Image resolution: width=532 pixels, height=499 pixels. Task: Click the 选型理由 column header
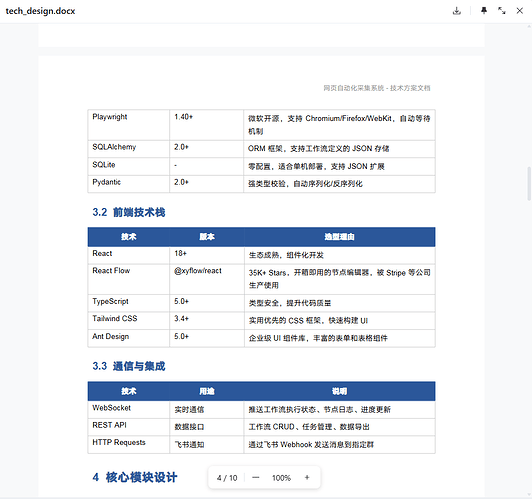tap(339, 237)
